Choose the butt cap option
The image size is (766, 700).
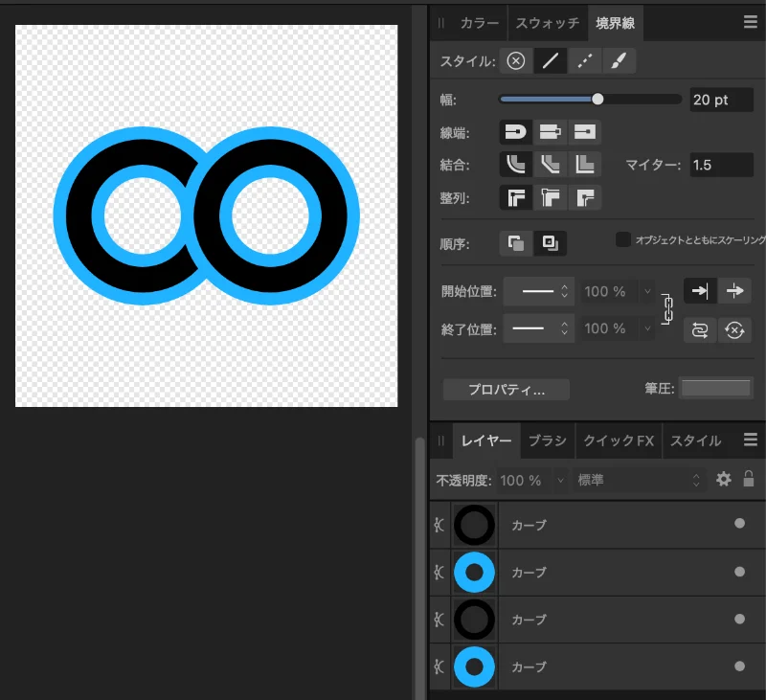[550, 132]
